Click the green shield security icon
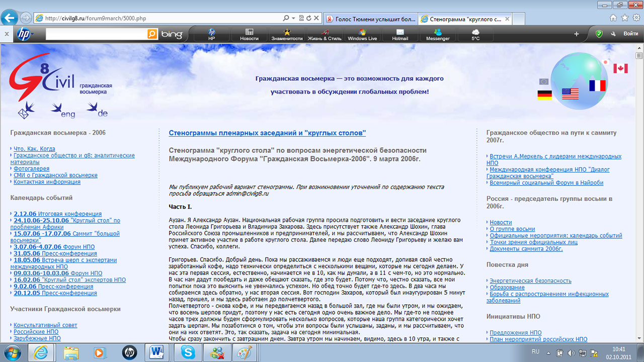 pyautogui.click(x=599, y=34)
